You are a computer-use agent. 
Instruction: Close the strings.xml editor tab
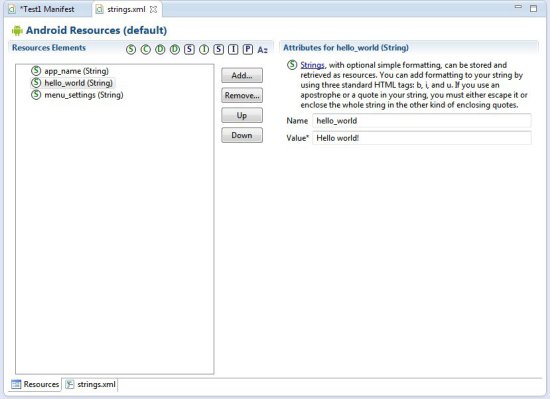[153, 10]
